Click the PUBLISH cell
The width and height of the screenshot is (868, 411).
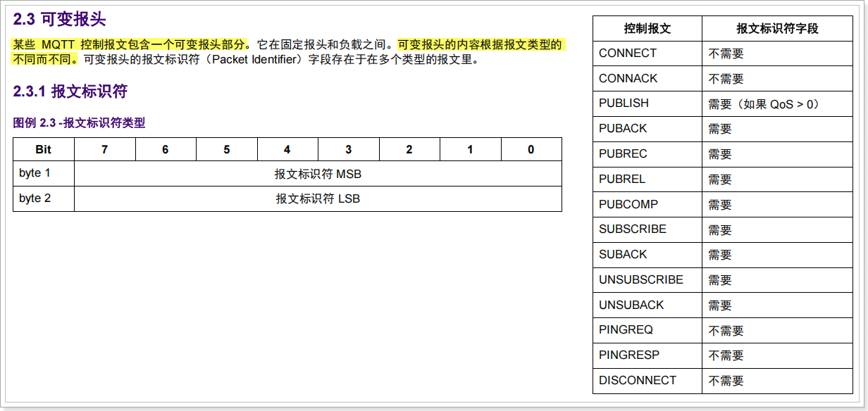(x=647, y=103)
